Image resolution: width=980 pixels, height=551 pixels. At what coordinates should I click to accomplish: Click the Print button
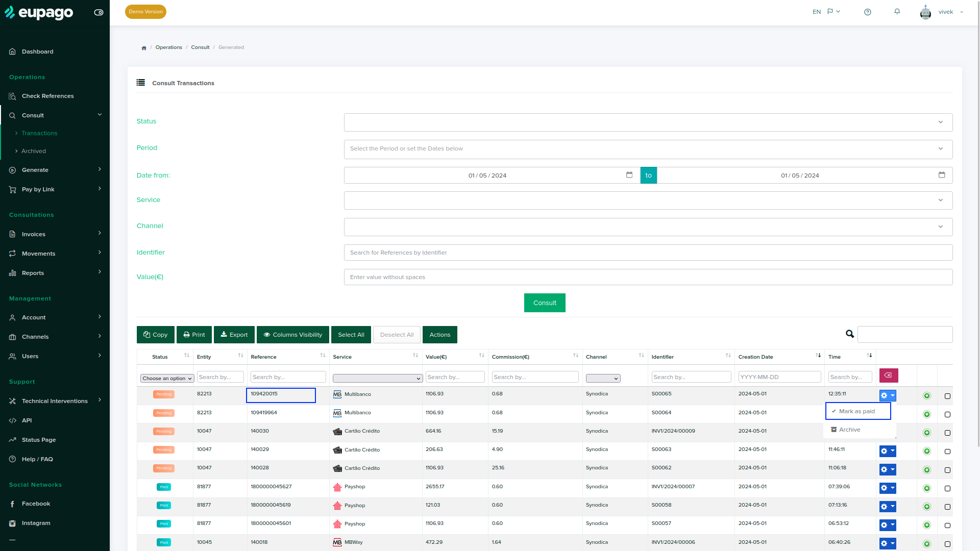click(x=194, y=335)
